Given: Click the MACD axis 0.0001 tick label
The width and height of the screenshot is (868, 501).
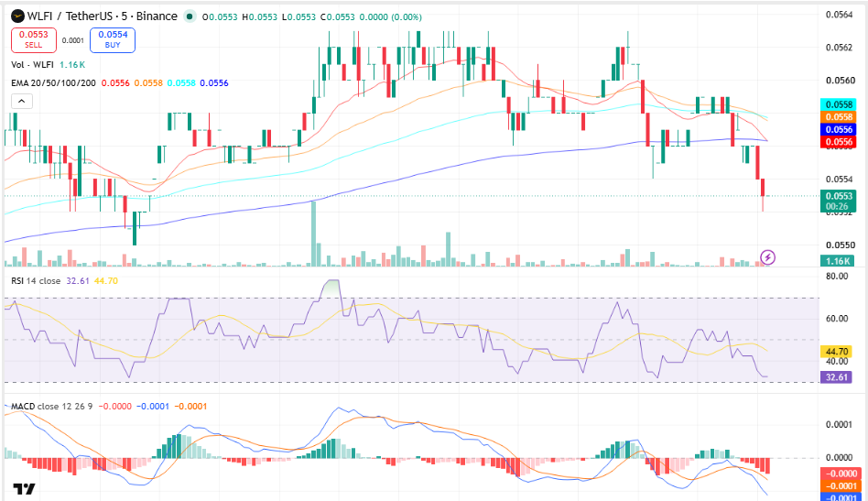Looking at the screenshot, I should tap(840, 425).
